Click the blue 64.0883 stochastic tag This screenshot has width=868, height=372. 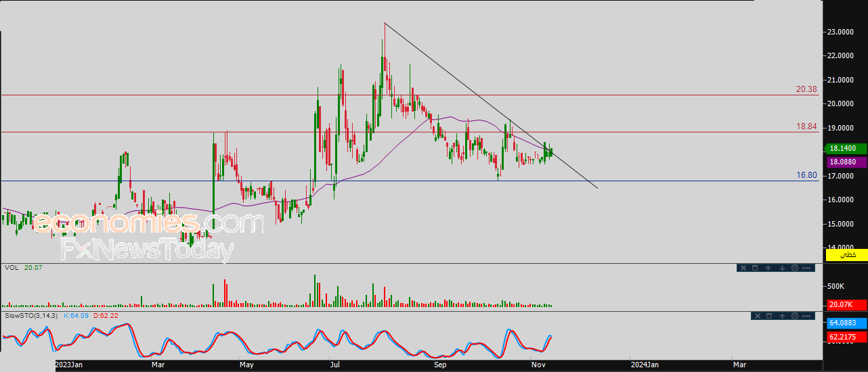(x=846, y=323)
